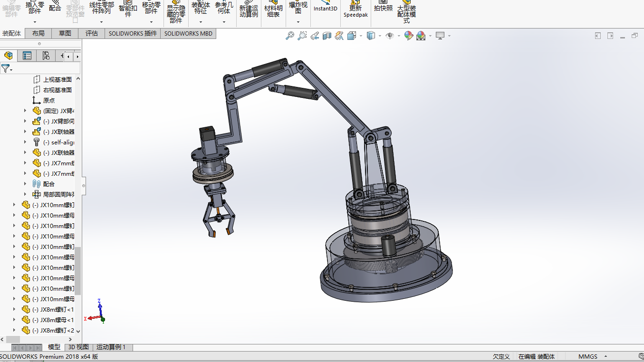Toggle Large Assembly Mode (大型装配体模式)
The width and height of the screenshot is (644, 362).
406,13
